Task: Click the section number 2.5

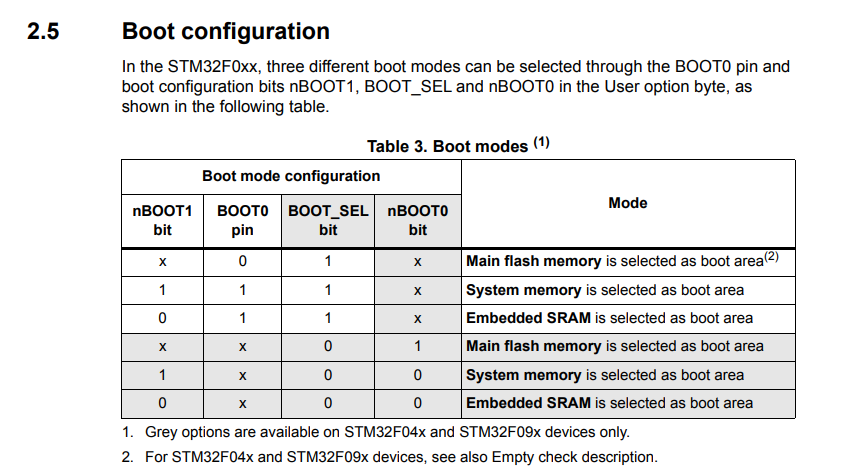Action: (x=44, y=32)
